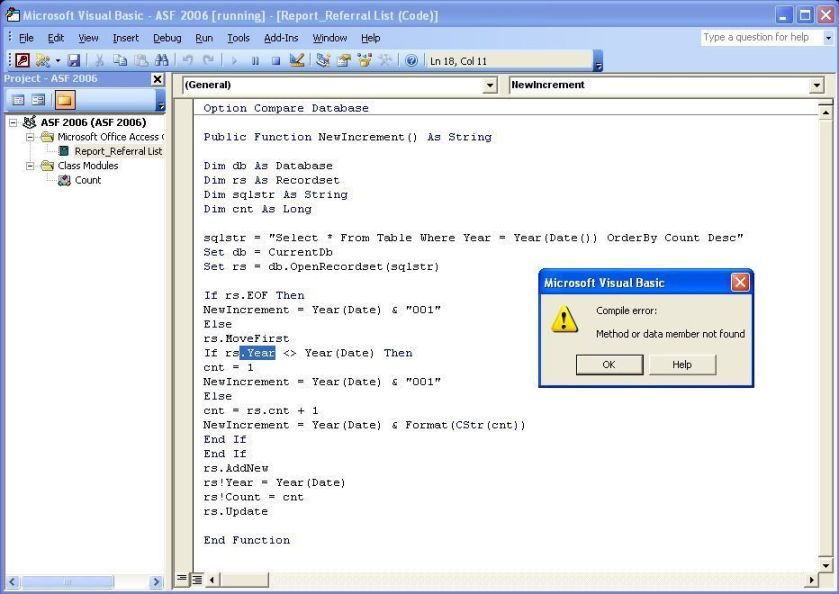
Task: Click code window scroll up arrow
Action: (x=826, y=112)
